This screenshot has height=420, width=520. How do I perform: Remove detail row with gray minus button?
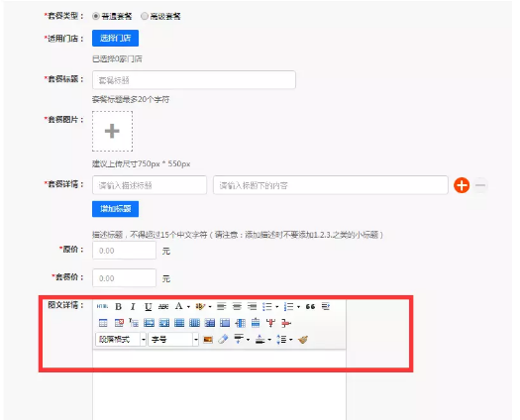click(x=480, y=185)
